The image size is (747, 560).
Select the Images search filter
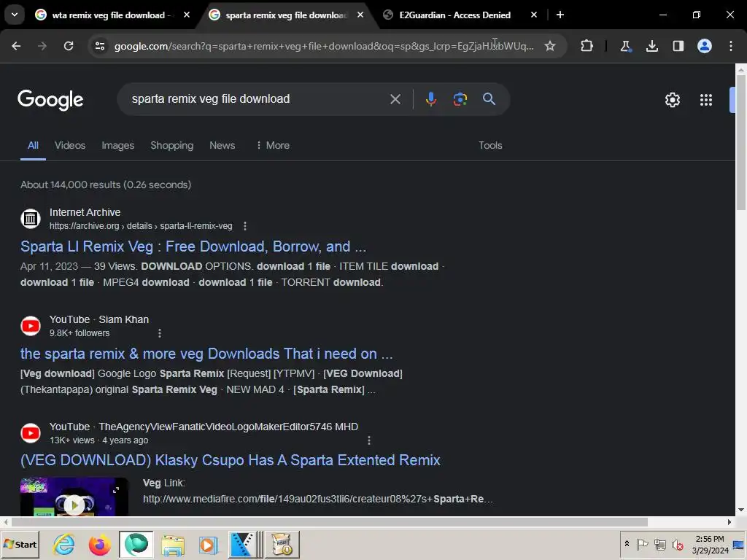pos(117,145)
